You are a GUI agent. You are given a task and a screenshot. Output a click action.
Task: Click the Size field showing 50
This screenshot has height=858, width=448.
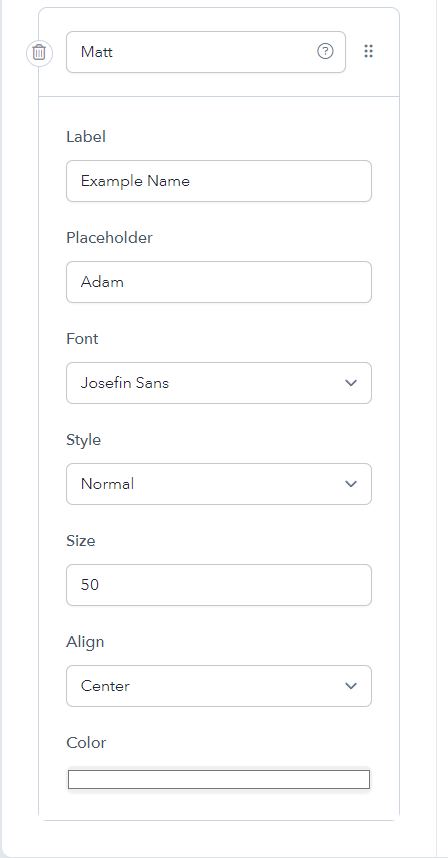pos(219,585)
